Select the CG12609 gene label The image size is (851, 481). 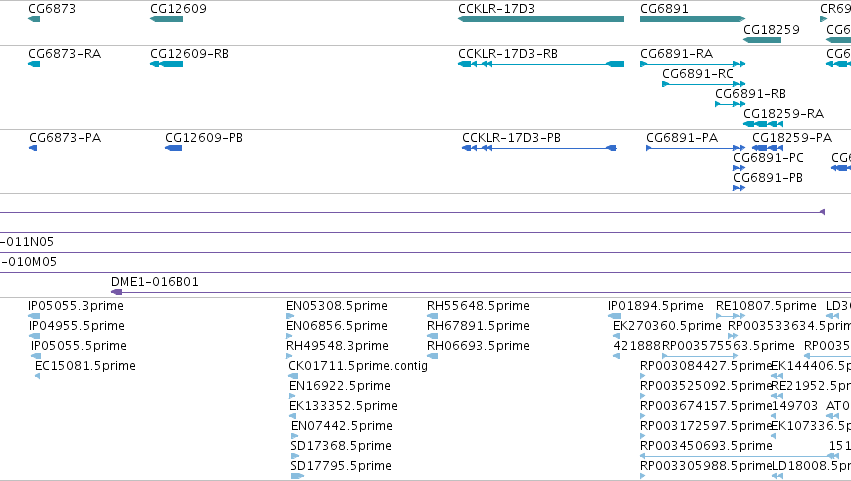(x=178, y=9)
